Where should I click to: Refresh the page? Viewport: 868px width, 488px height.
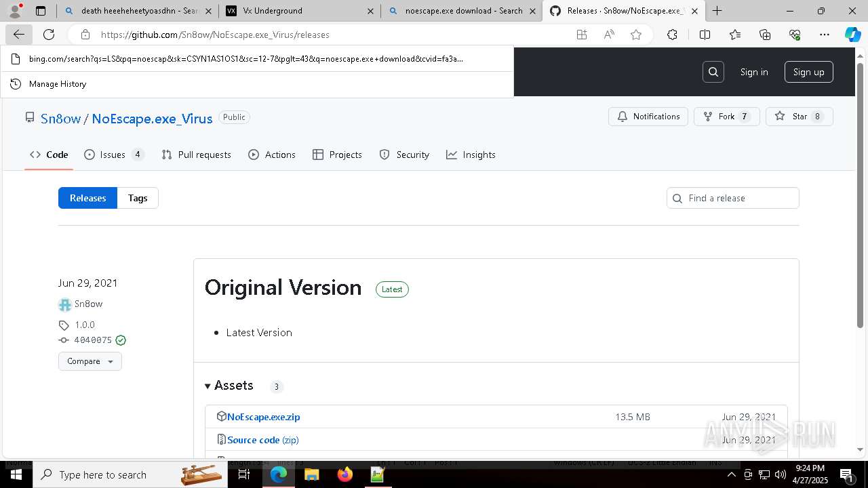tap(49, 35)
